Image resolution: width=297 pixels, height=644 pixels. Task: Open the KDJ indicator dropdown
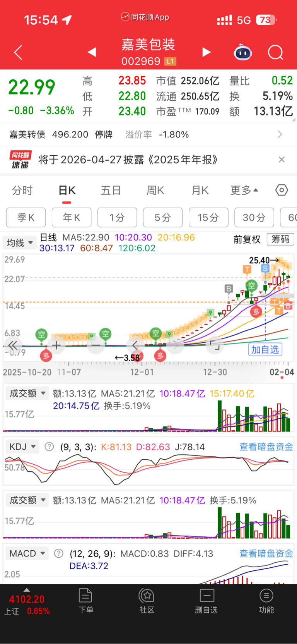[22, 447]
